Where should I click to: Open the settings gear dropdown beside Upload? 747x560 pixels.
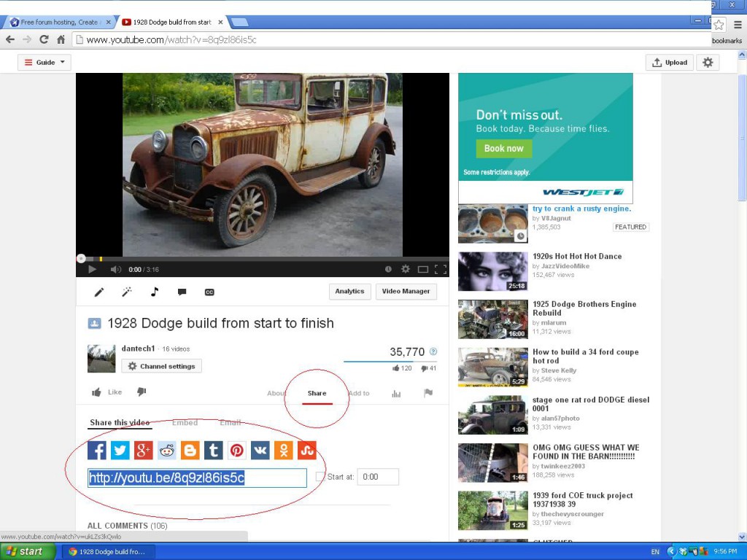[708, 63]
